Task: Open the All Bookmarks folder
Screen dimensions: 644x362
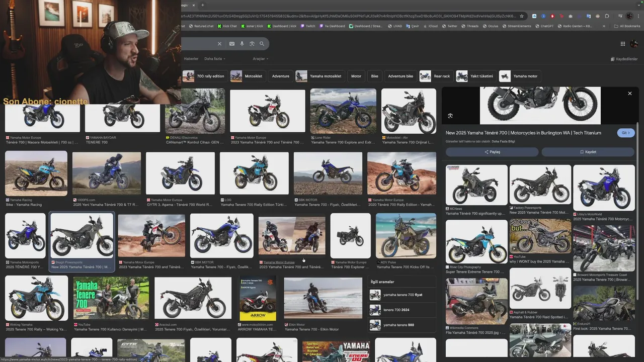Action: point(627,26)
